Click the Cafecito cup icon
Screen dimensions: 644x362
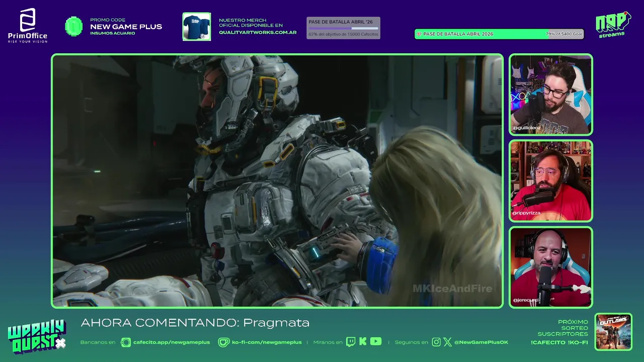coord(126,342)
